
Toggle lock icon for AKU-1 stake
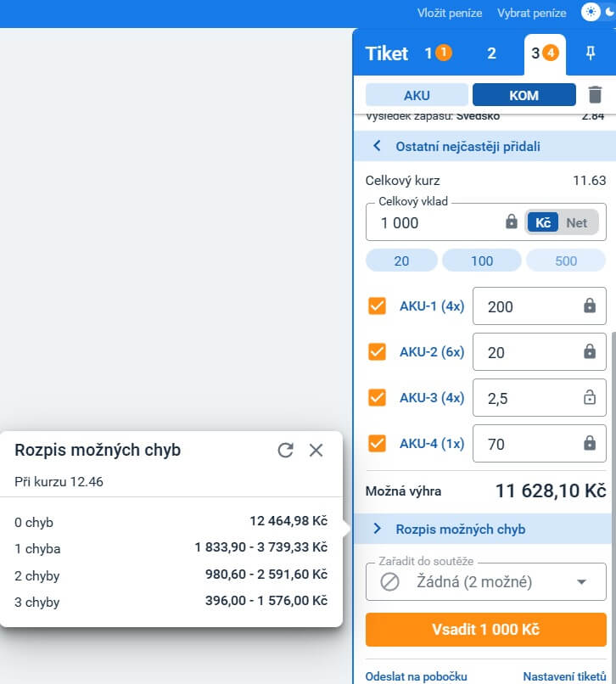[590, 306]
